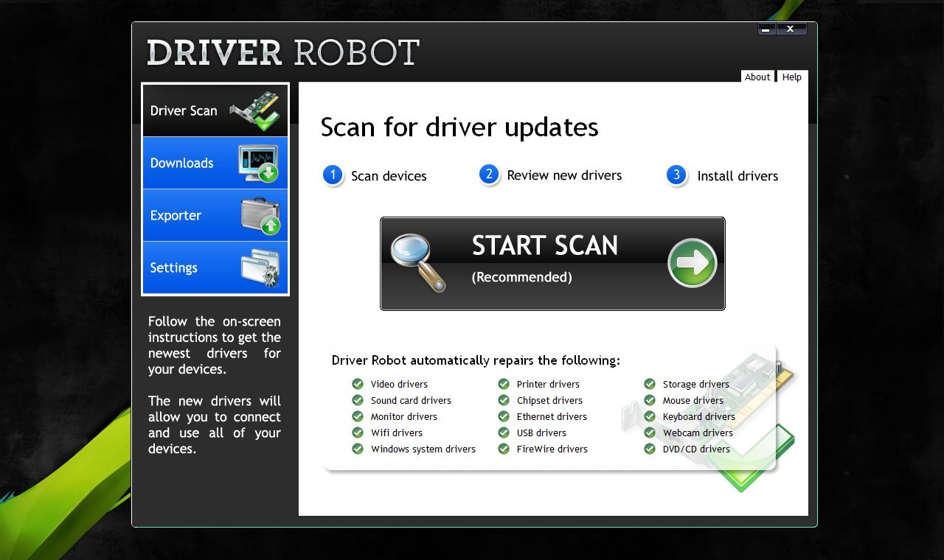Open the Driver Scan section
This screenshot has height=560, width=944.
(215, 111)
